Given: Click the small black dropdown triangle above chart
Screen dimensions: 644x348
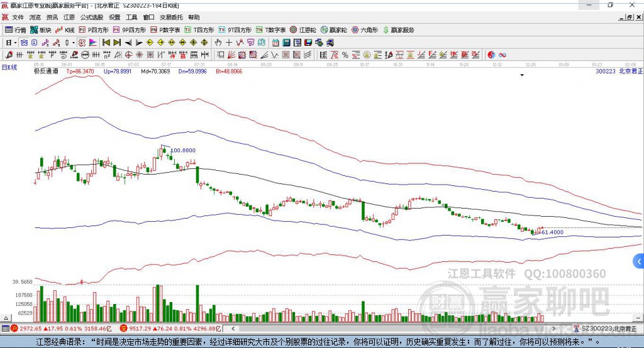Looking at the screenshot, I should (x=522, y=75).
